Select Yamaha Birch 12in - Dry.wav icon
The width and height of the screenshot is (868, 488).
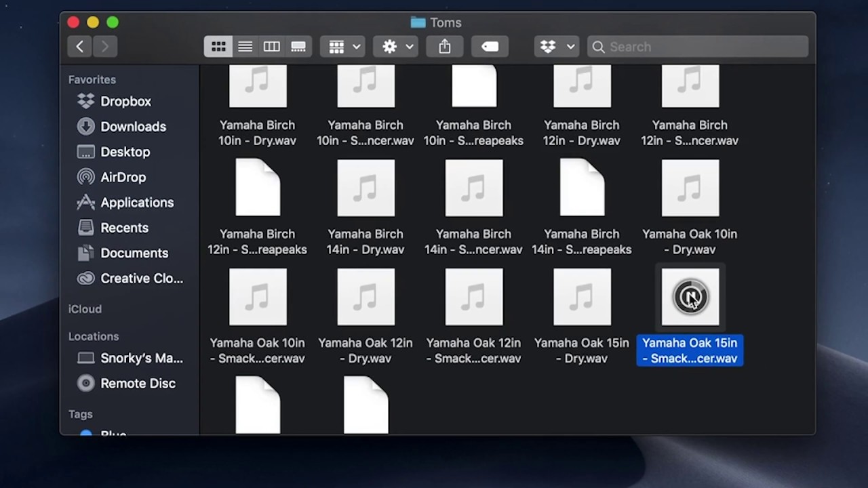tap(582, 86)
